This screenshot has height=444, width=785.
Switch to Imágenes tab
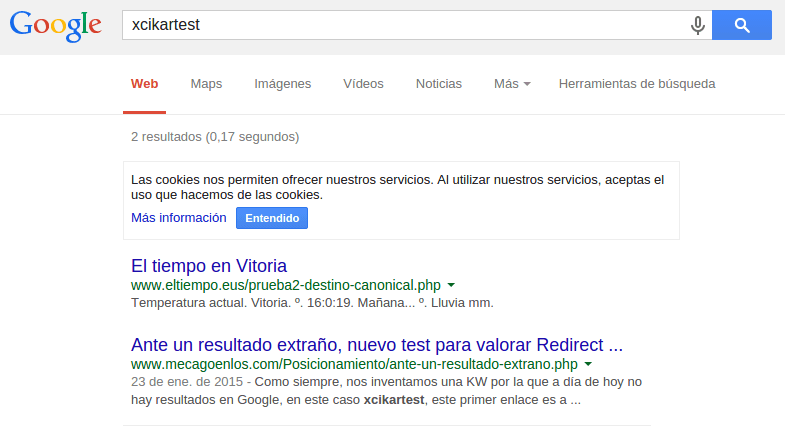282,84
